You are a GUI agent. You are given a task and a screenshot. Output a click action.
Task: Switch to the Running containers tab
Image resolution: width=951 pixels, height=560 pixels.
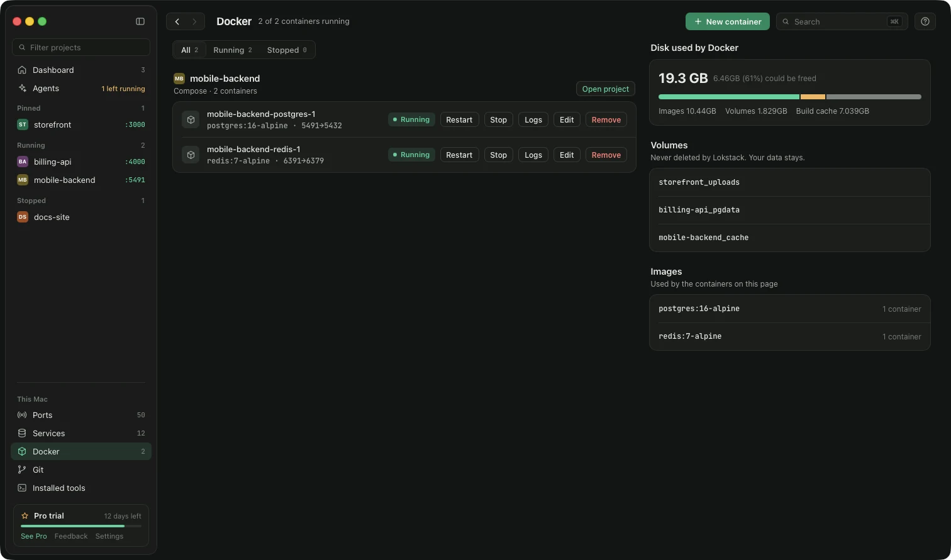[x=233, y=50]
